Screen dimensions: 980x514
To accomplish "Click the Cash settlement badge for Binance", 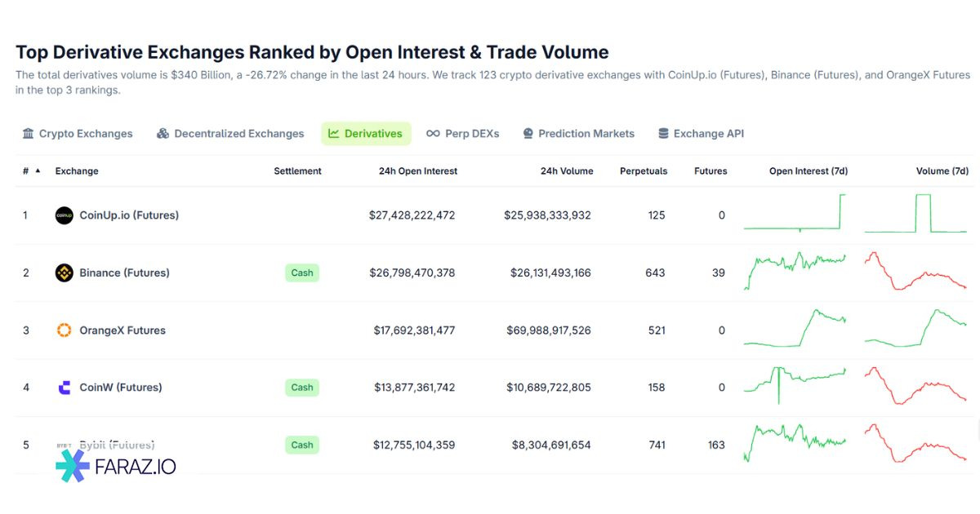I will [302, 273].
